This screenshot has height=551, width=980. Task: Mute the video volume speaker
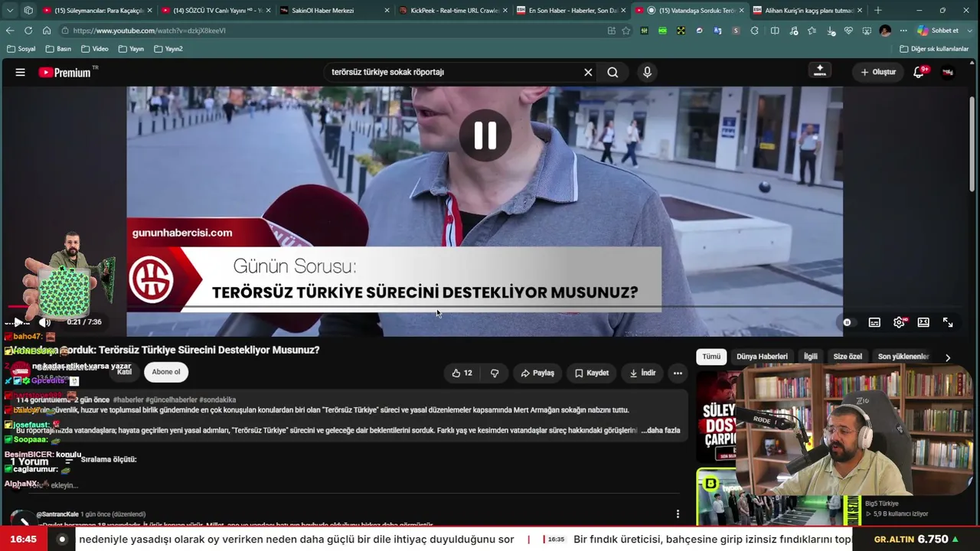coord(44,322)
